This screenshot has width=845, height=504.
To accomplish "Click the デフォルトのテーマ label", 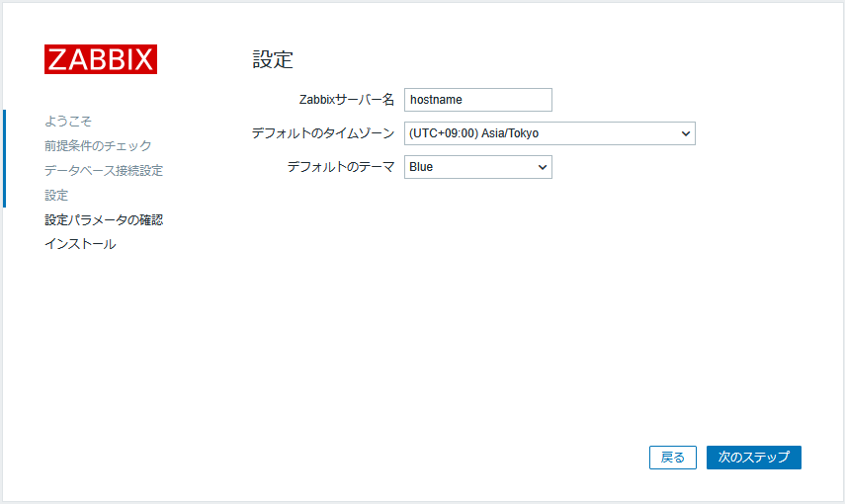I will [x=341, y=167].
